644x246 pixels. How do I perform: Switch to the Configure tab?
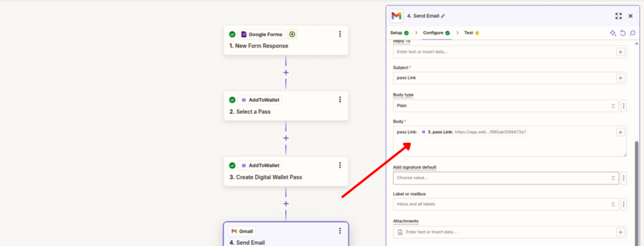click(x=436, y=33)
